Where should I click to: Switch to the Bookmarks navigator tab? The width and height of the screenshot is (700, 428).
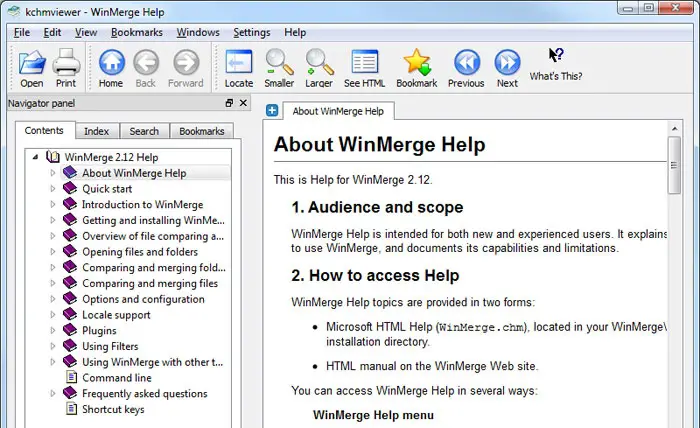coord(202,131)
